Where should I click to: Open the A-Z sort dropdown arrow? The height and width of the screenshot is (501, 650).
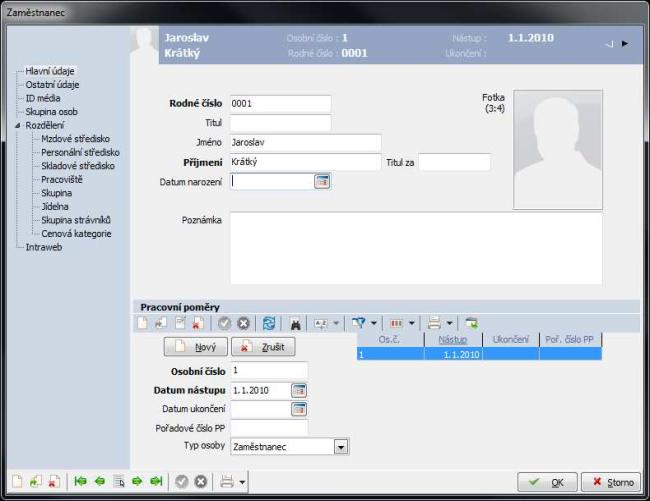(336, 323)
